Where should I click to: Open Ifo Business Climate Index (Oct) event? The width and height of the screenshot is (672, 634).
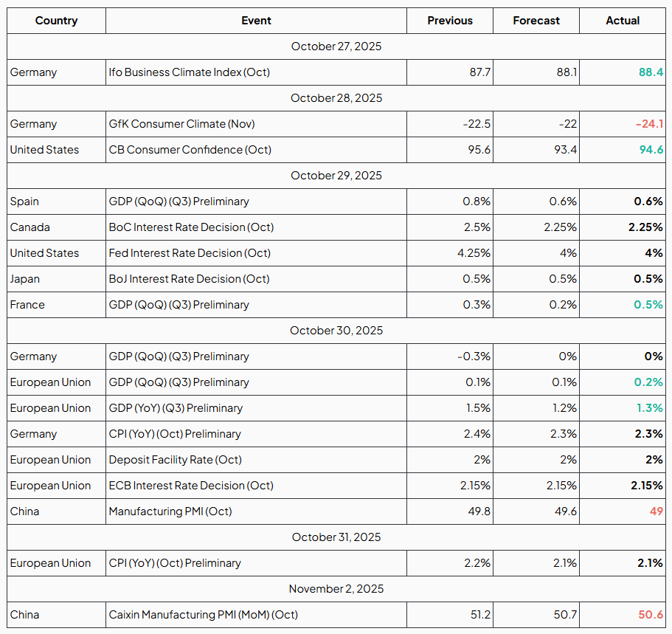tap(190, 72)
